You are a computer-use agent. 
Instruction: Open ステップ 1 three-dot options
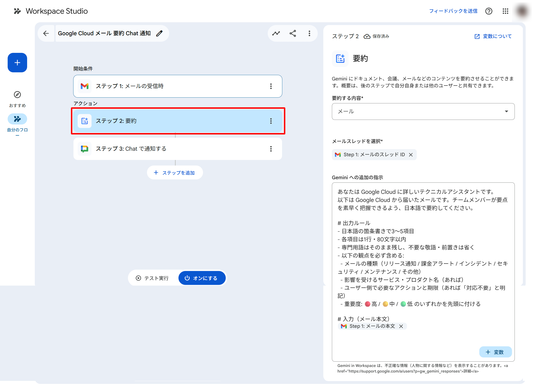271,86
